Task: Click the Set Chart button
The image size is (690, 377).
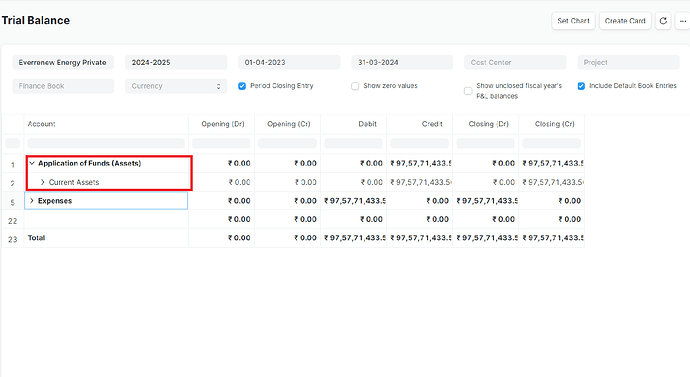Action: point(573,21)
